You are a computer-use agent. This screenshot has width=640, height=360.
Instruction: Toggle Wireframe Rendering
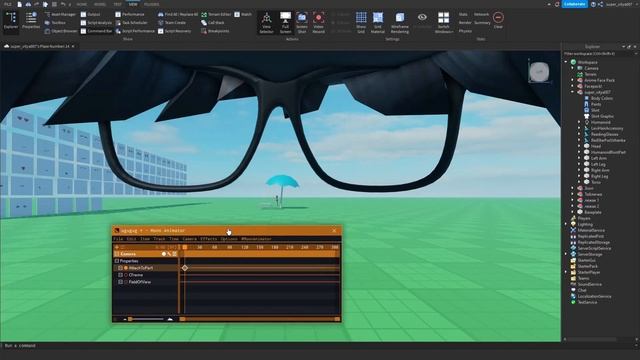[400, 22]
